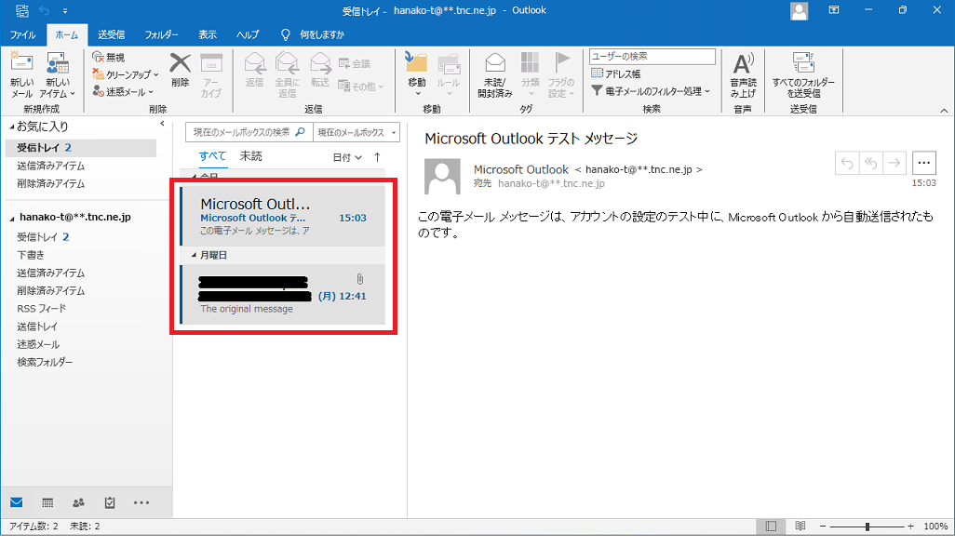Open the ファイル menu tab
This screenshot has width=955, height=560.
(22, 34)
